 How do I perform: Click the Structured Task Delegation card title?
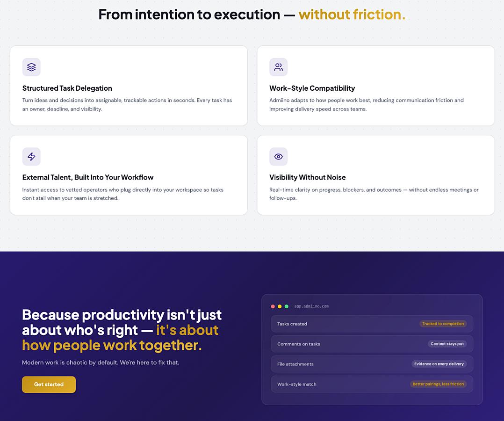coord(67,88)
